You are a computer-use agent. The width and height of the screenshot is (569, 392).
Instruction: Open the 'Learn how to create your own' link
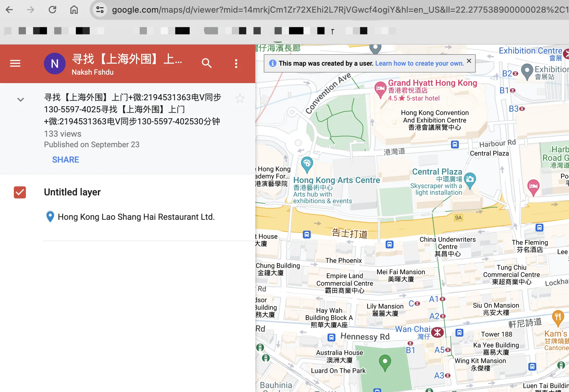[419, 63]
